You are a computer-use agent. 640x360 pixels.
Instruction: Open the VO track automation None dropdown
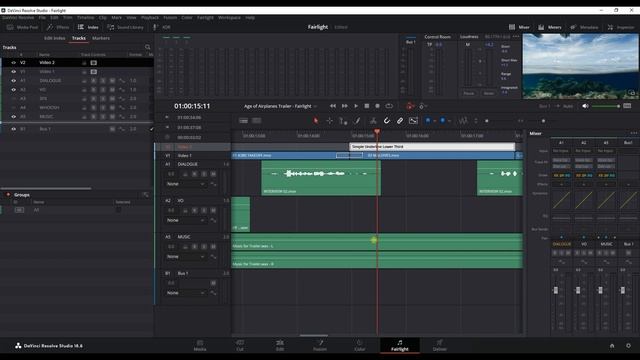(x=186, y=220)
